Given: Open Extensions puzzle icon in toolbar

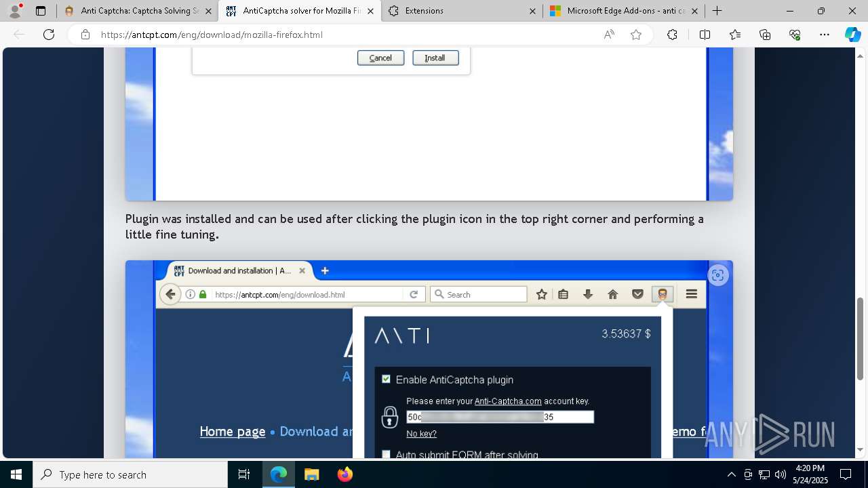Looking at the screenshot, I should click(672, 35).
